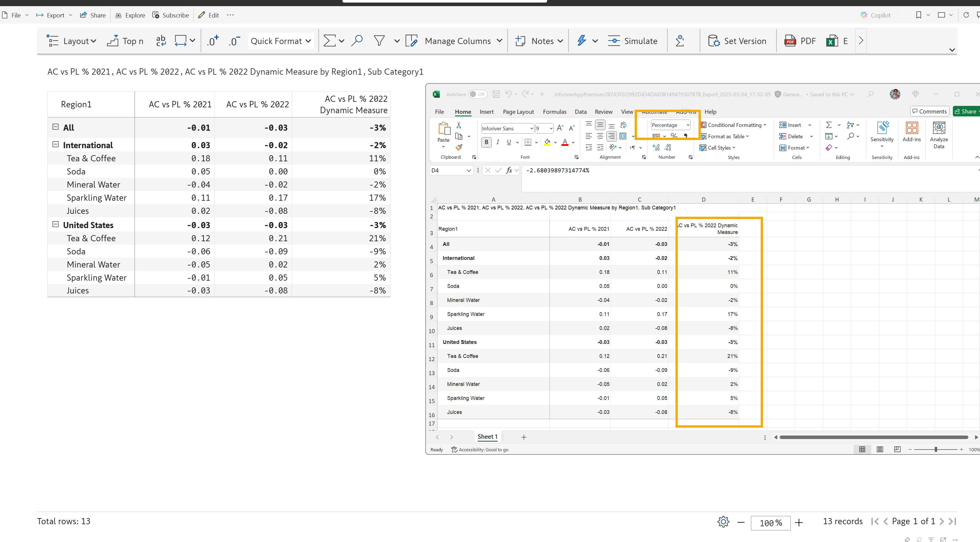Open the Export menu
Screen dimensions: 980x542
[x=54, y=15]
